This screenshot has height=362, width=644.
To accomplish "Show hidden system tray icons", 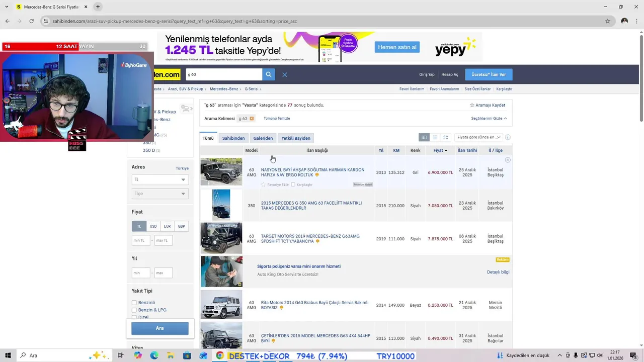I will tap(559, 355).
